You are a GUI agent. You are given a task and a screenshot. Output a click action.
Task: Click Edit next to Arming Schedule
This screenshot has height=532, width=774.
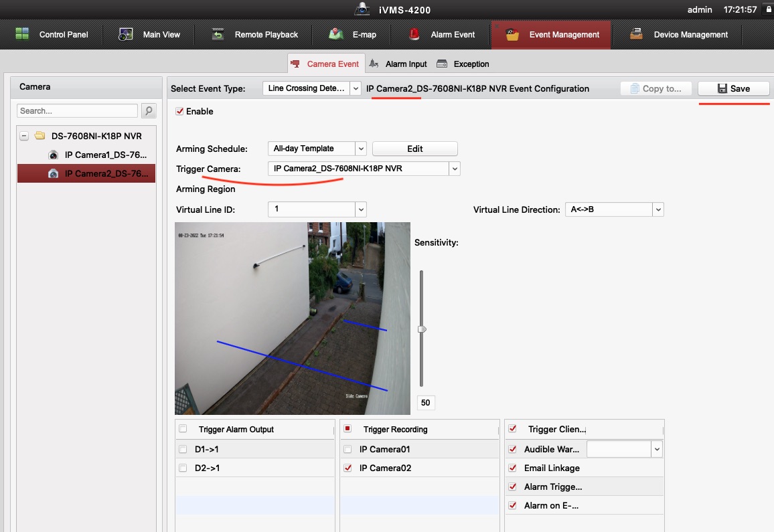click(414, 149)
